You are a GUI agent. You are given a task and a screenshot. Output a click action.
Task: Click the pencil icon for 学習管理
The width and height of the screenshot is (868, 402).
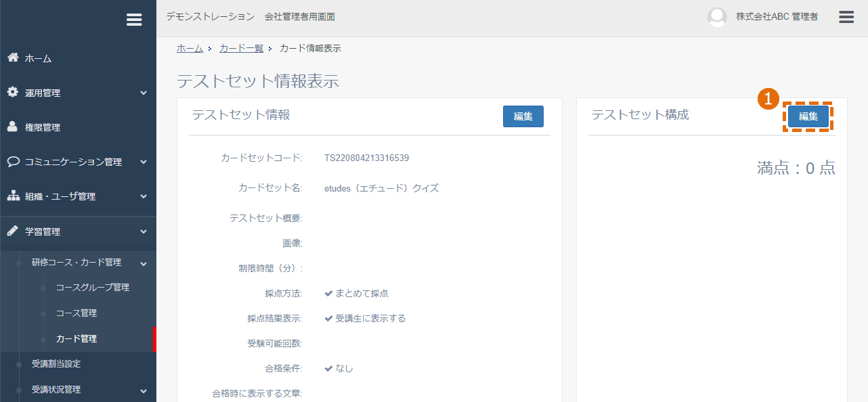point(13,231)
